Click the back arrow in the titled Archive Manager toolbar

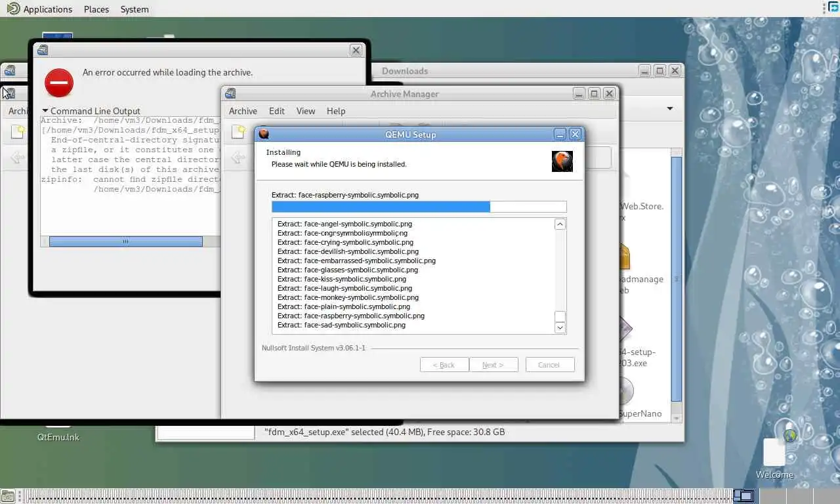[239, 157]
